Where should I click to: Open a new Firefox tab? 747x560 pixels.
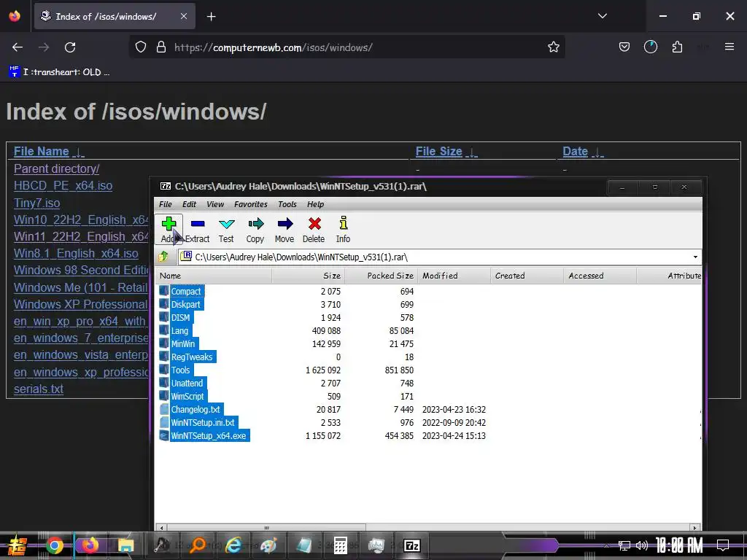click(x=211, y=17)
